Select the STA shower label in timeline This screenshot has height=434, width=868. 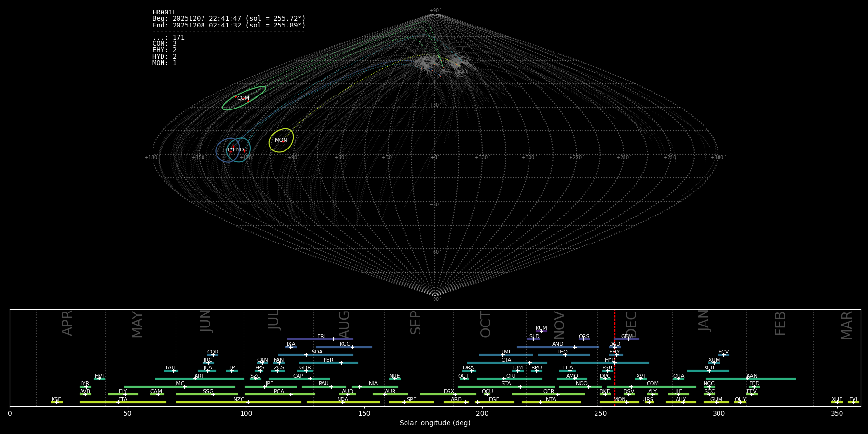coord(506,384)
